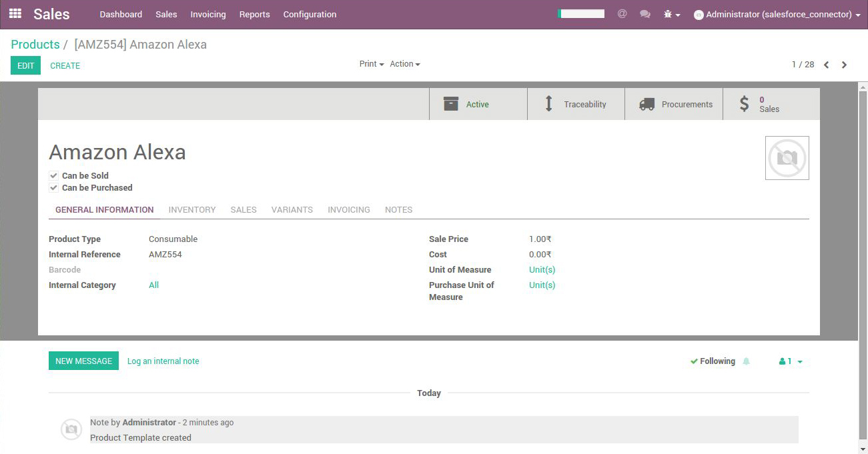This screenshot has width=868, height=454.
Task: Click the product image placeholder
Action: [x=787, y=158]
